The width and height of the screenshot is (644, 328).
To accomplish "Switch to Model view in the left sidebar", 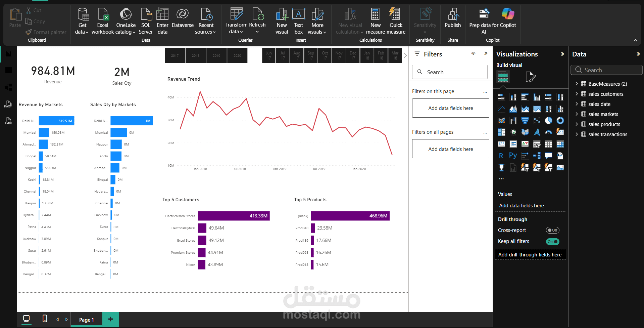I will tap(9, 87).
